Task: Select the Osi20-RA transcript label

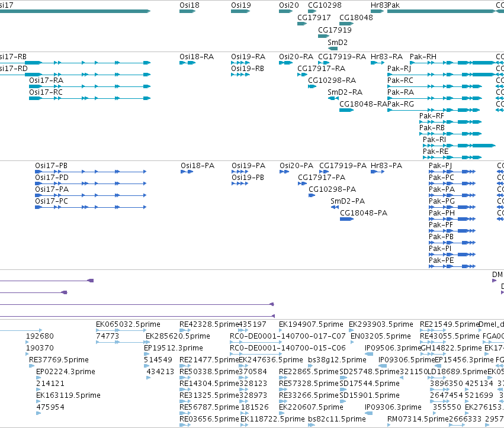Action: 296,57
